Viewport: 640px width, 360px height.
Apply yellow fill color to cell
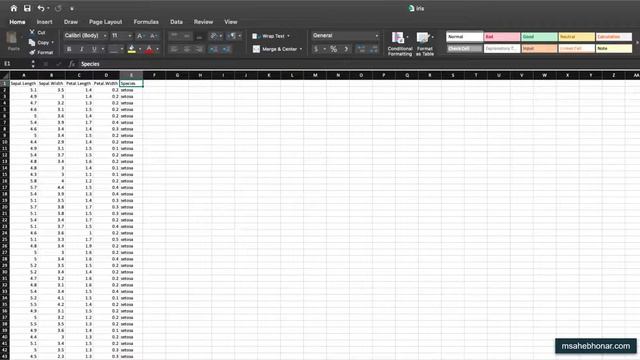[x=131, y=49]
